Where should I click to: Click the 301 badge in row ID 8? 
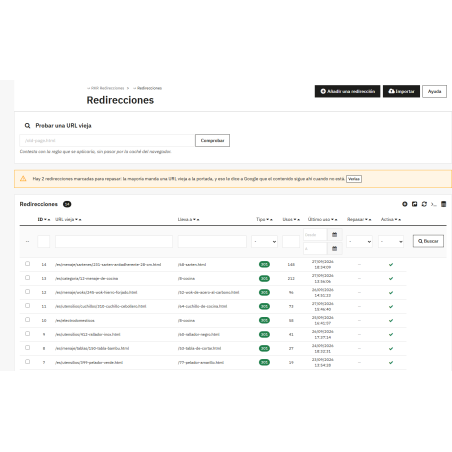click(x=264, y=348)
